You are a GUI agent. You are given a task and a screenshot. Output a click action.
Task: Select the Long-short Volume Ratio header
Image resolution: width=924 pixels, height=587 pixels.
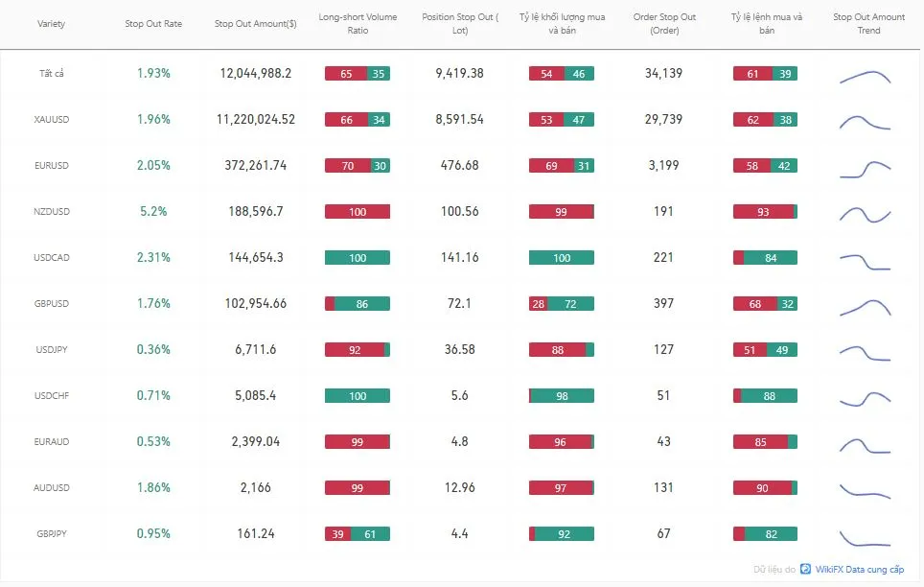(358, 24)
